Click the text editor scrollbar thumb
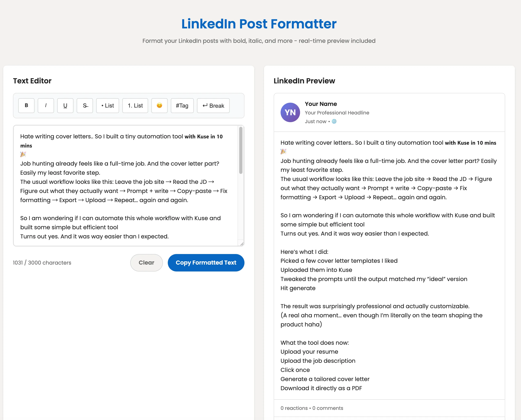521x420 pixels. 241,150
